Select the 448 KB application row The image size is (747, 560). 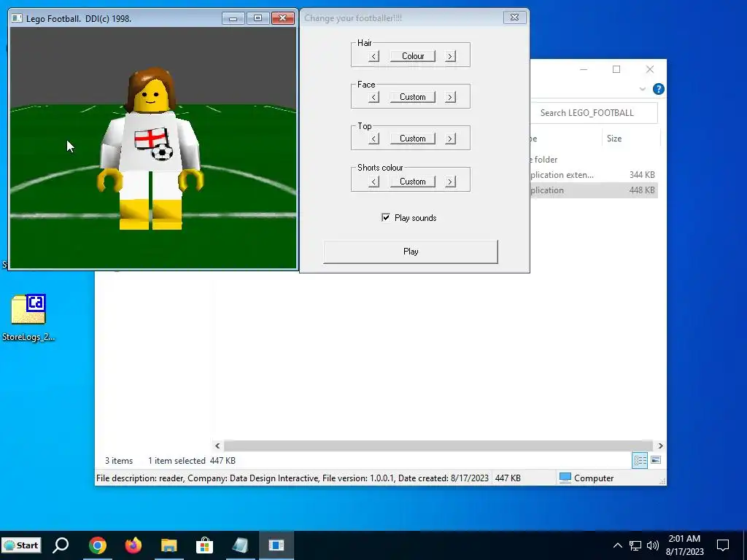[x=594, y=190]
